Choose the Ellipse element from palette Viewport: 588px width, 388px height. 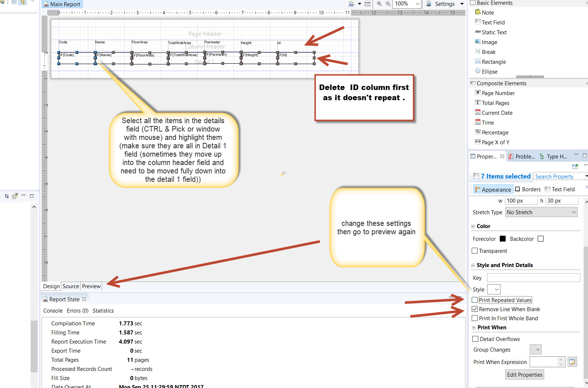point(489,72)
